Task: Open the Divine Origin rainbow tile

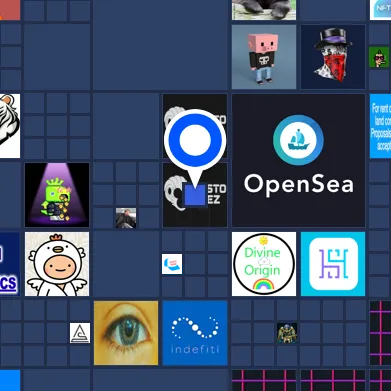Action: coord(264,264)
